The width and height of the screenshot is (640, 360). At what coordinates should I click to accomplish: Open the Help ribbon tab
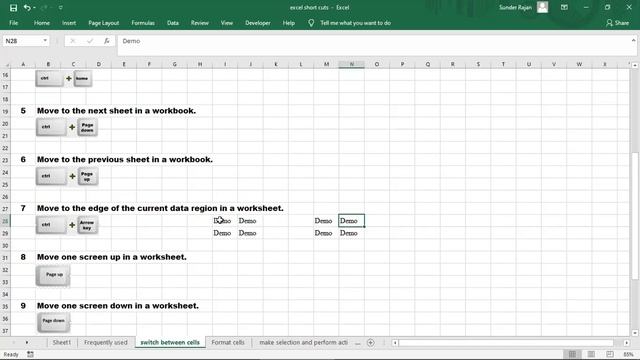click(289, 23)
